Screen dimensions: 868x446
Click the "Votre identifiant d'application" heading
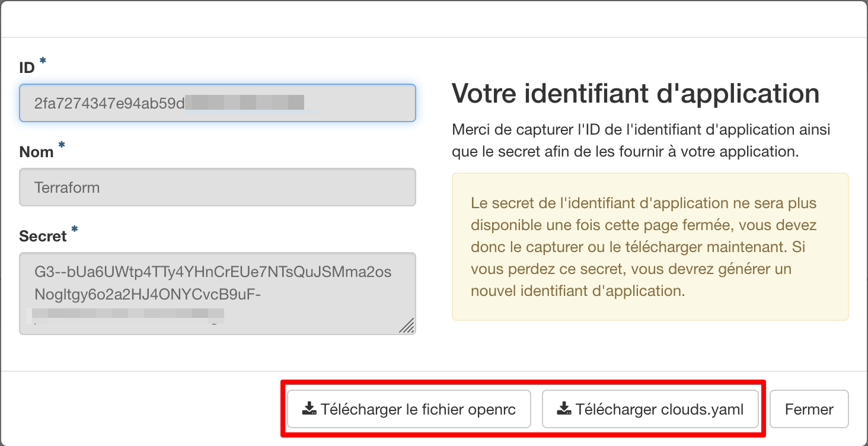point(636,93)
